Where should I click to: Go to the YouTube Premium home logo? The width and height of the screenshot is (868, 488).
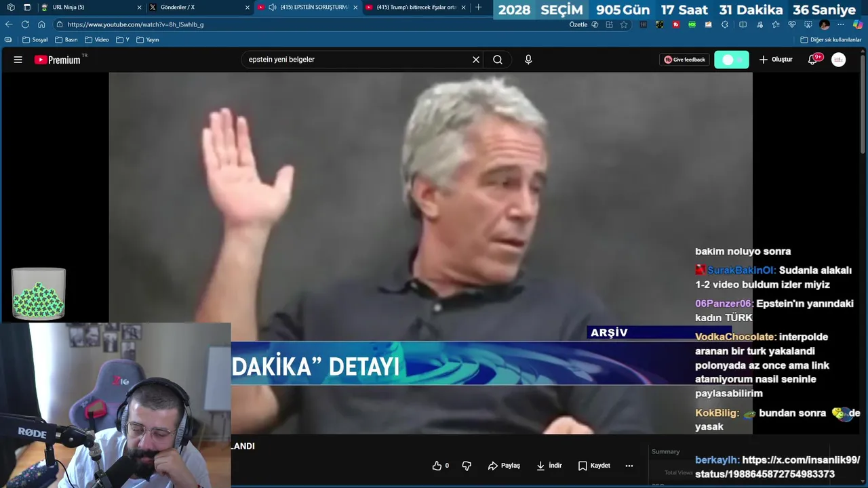pyautogui.click(x=58, y=60)
